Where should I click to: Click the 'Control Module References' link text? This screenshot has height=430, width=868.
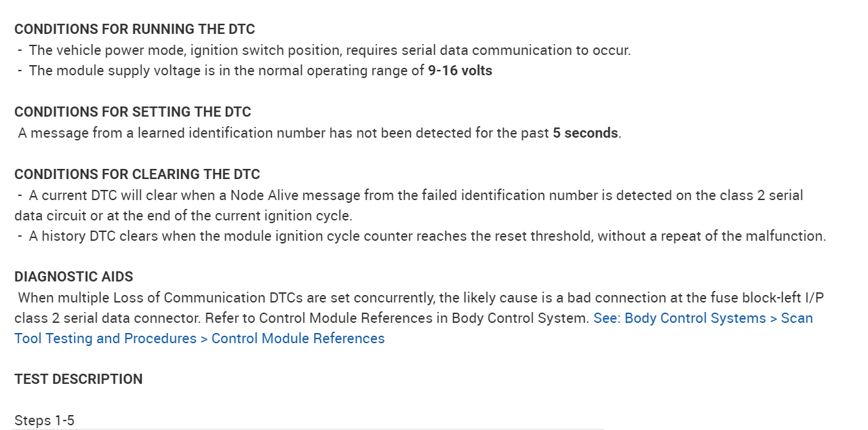click(x=298, y=338)
